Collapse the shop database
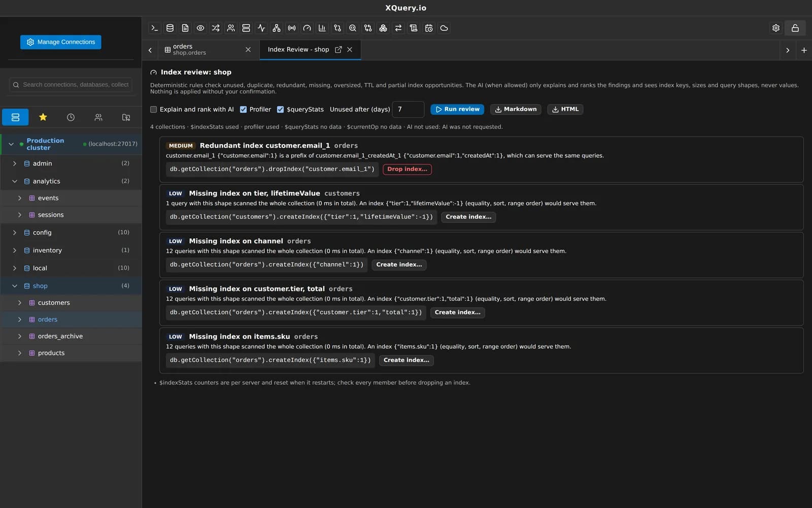812x508 pixels. 15,286
